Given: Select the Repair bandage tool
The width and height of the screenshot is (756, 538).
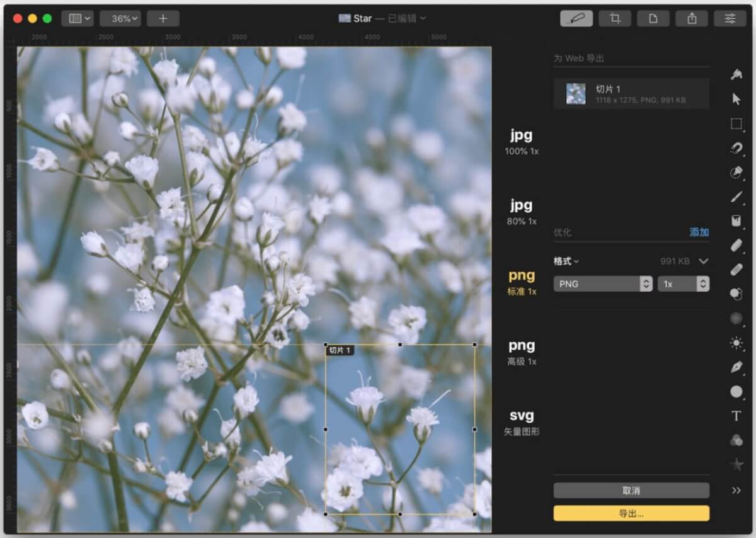Looking at the screenshot, I should [x=736, y=270].
